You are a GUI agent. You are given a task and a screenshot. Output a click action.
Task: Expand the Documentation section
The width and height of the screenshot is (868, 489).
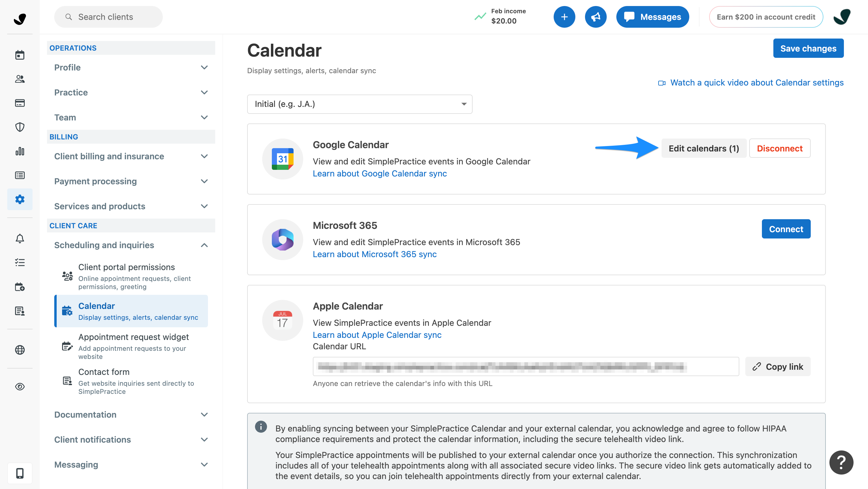[x=131, y=415]
